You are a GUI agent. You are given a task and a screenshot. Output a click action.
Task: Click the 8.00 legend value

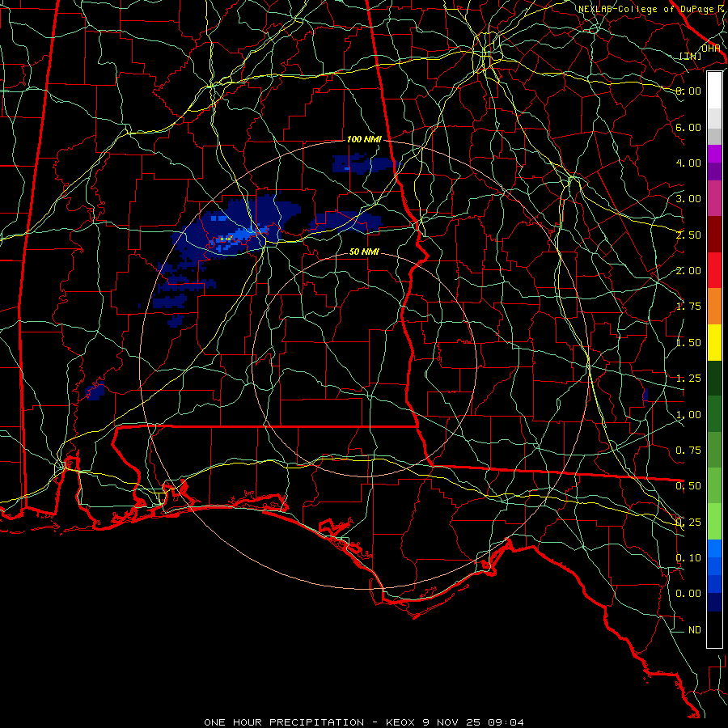pyautogui.click(x=688, y=91)
